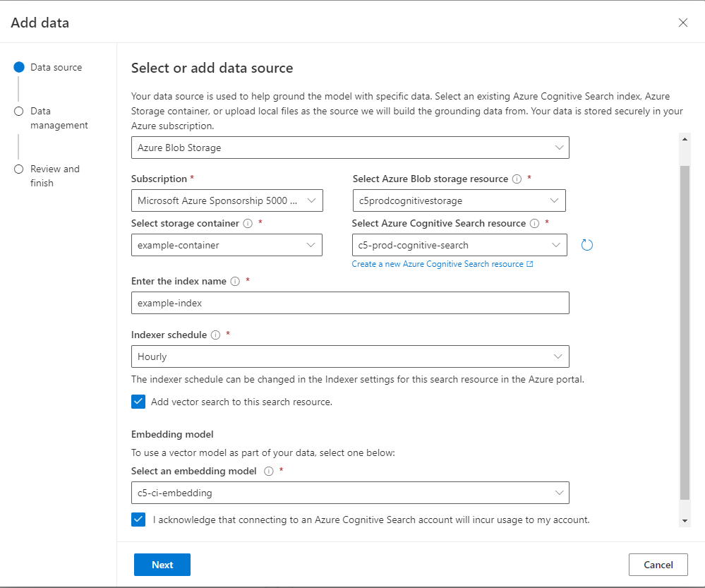Click info icon for Azure Cognitive Search resource

[x=534, y=223]
